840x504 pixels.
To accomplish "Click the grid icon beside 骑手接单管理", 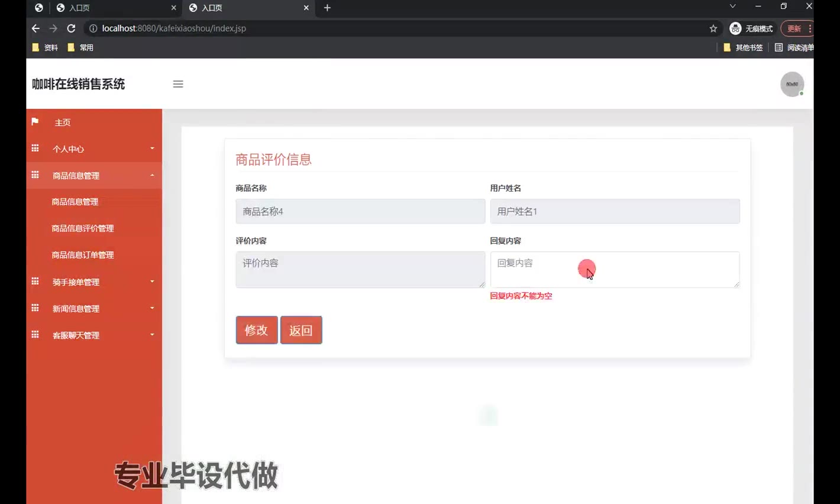I will coord(35,282).
